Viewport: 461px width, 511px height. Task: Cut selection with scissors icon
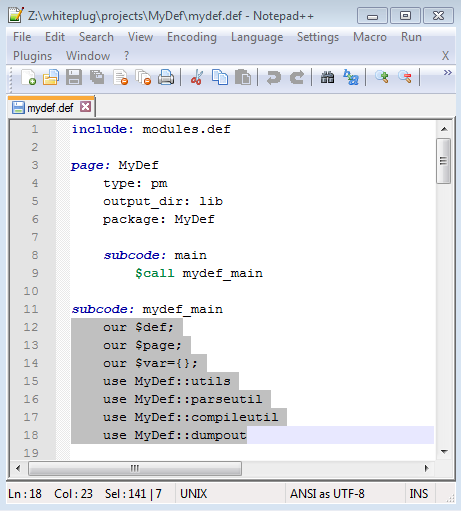pos(197,77)
